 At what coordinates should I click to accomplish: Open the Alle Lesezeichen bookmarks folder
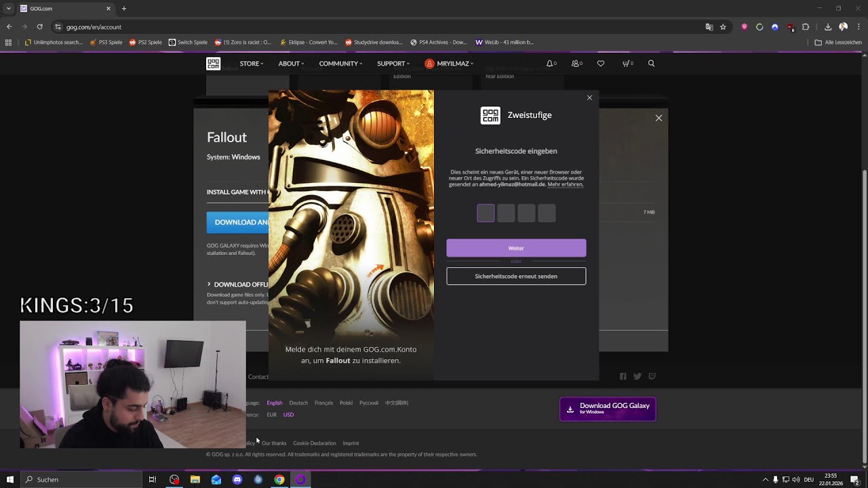click(x=838, y=42)
